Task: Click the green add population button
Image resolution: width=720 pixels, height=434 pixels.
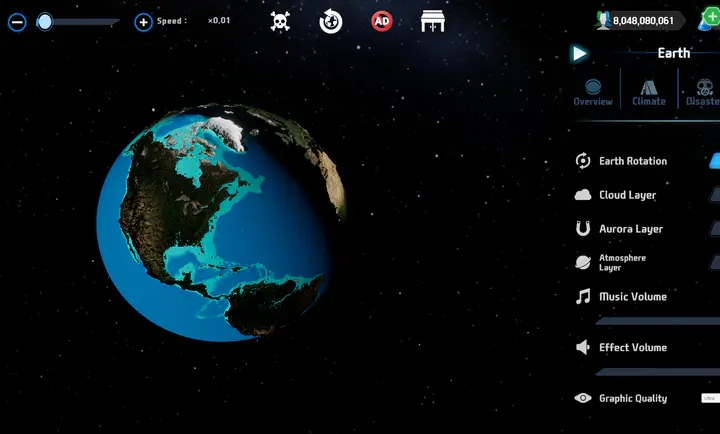Action: tap(711, 17)
